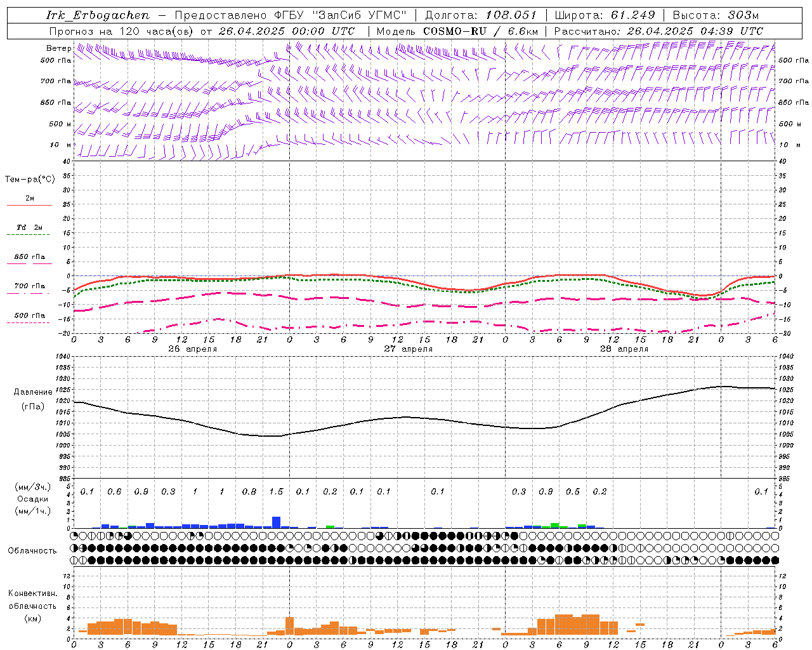The width and height of the screenshot is (812, 650).
Task: Click the Осадки precipitation axis label
Action: pos(32,499)
